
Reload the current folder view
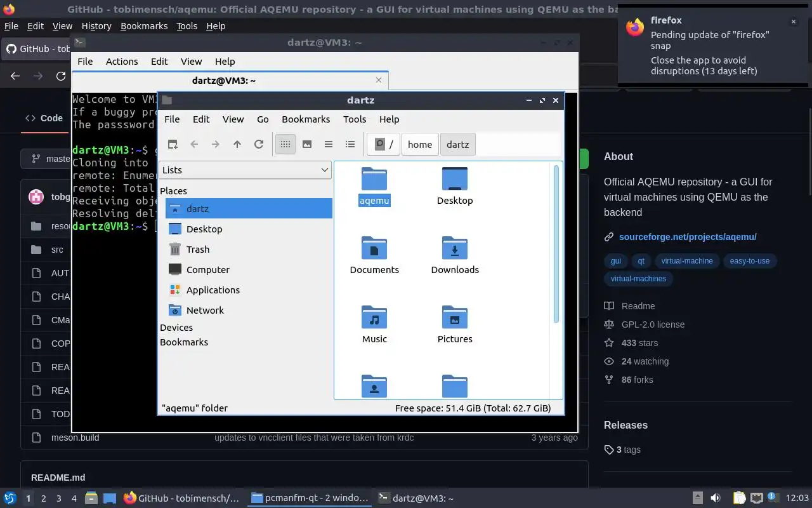259,144
